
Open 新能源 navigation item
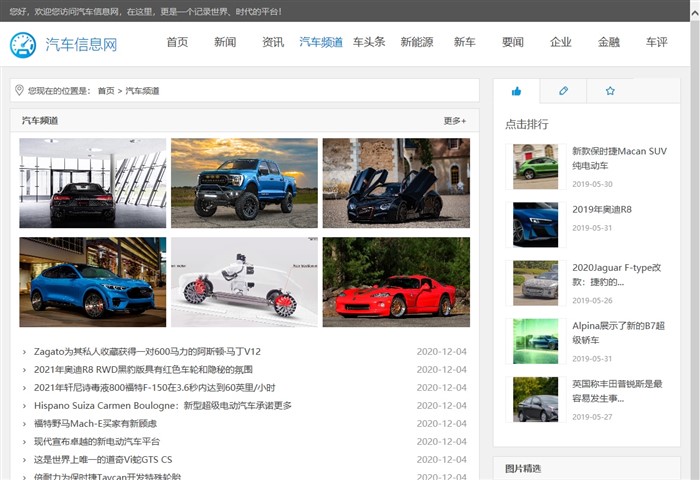[417, 42]
